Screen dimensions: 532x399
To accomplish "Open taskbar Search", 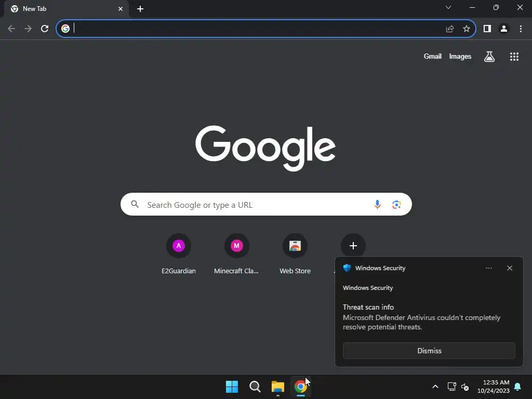I will (255, 387).
